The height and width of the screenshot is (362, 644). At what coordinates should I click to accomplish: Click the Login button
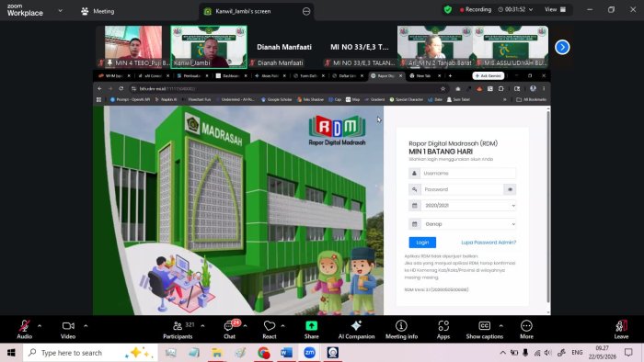tap(422, 243)
